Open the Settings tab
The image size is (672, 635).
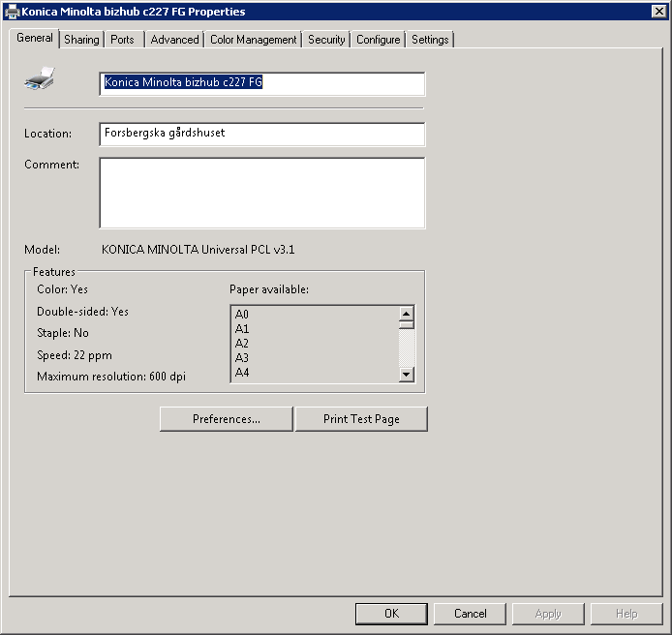(x=430, y=40)
